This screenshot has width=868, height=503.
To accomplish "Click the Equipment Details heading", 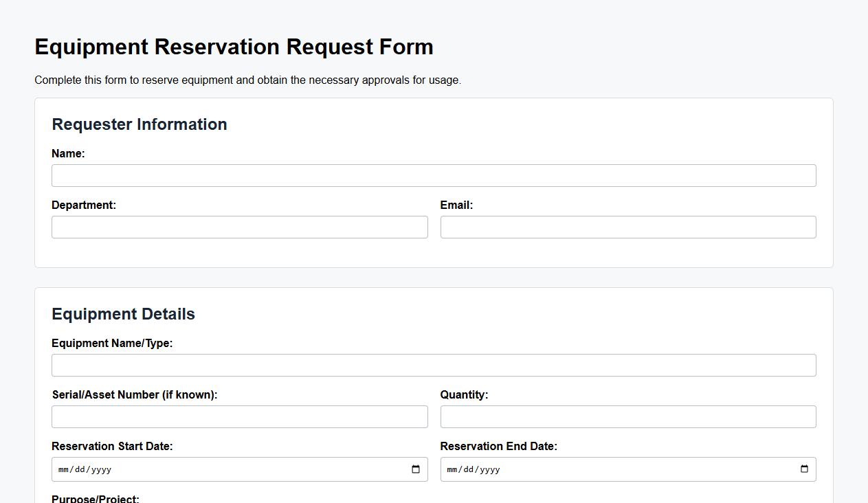I will (x=123, y=313).
